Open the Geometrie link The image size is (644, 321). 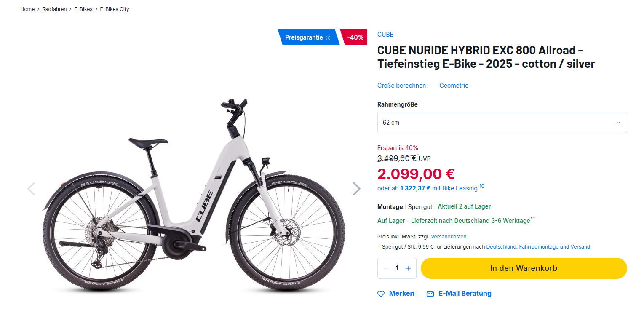point(454,86)
